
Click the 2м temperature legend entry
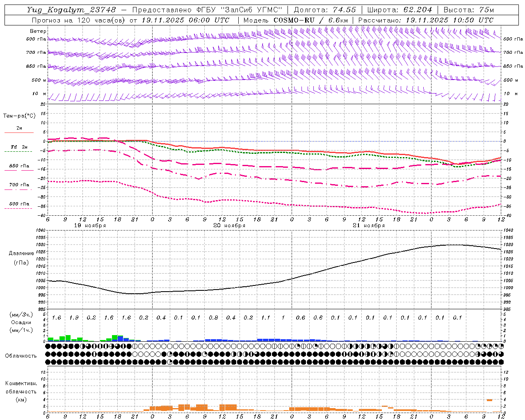pyautogui.click(x=19, y=128)
